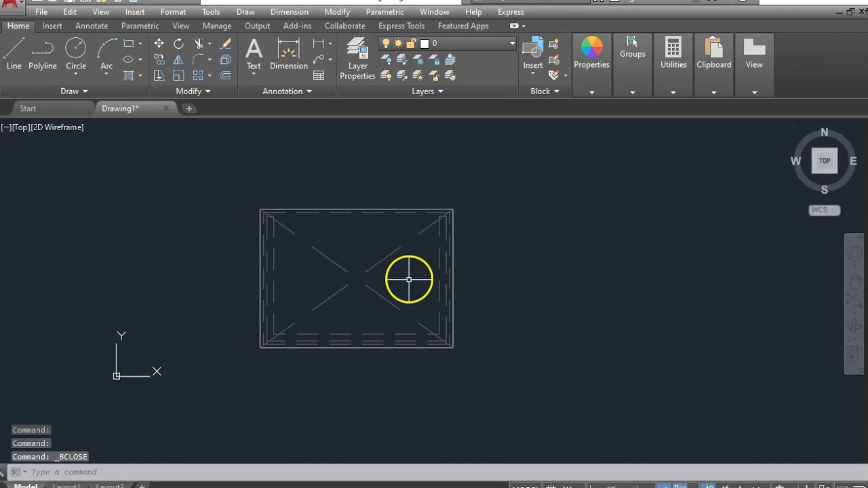Select the Mirror tool icon
This screenshot has height=488, width=868.
click(178, 60)
